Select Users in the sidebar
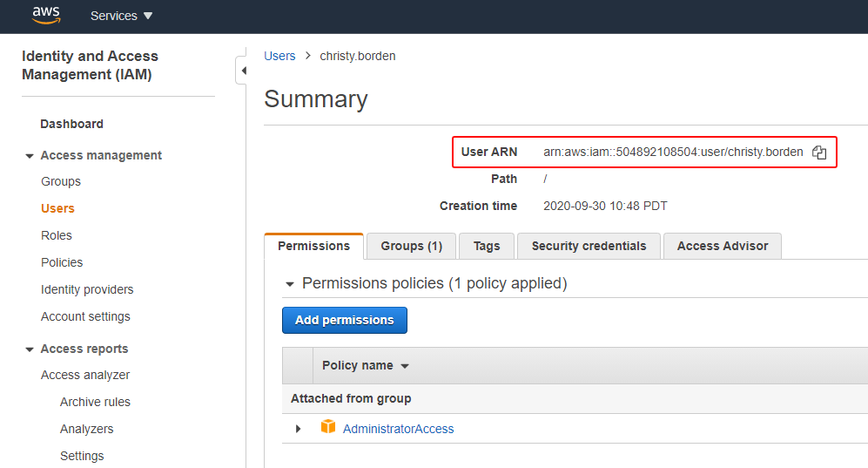The width and height of the screenshot is (868, 468). pos(57,209)
